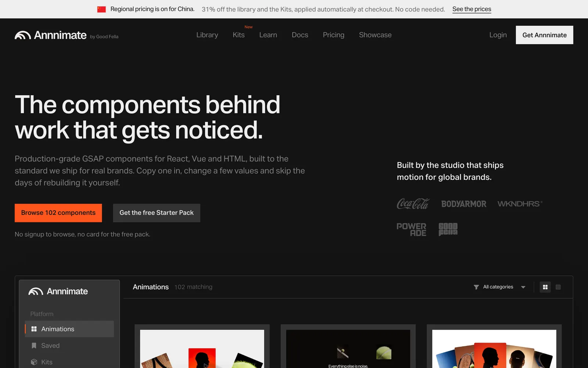Viewport: 588px width, 368px height.
Task: Click the filter funnel icon
Action: point(476,287)
